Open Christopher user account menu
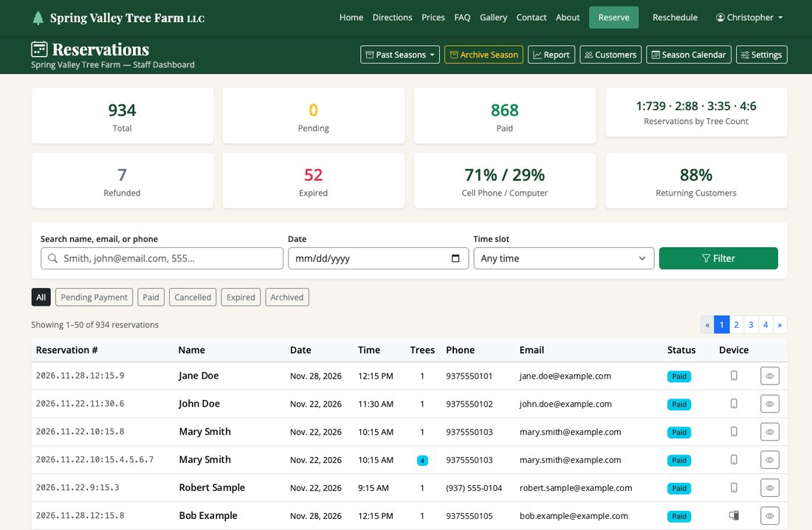Viewport: 812px width, 530px height. [x=749, y=18]
